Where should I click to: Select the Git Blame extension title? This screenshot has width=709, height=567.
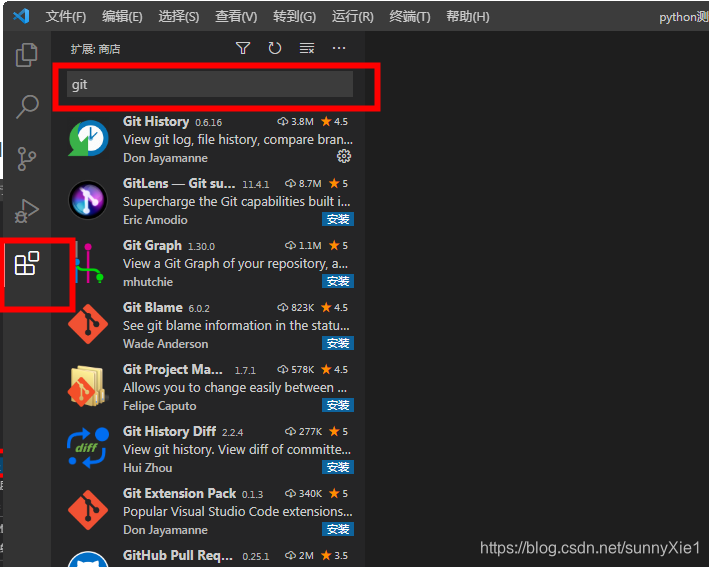click(153, 307)
